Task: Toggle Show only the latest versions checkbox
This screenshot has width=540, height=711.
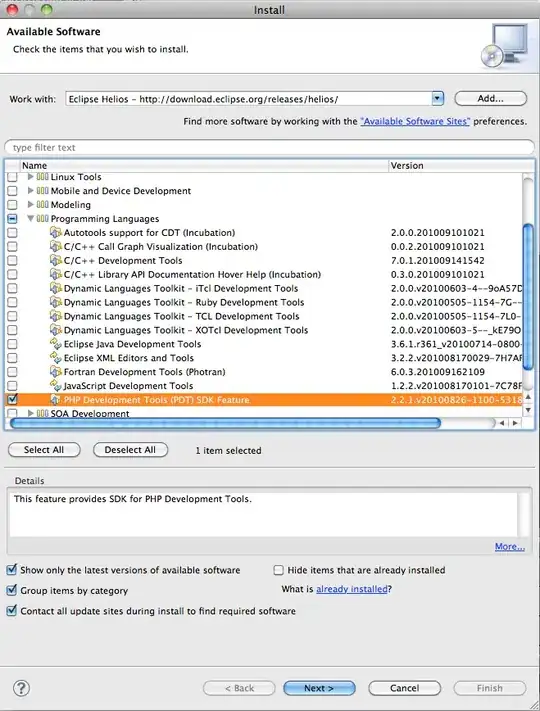Action: 12,570
